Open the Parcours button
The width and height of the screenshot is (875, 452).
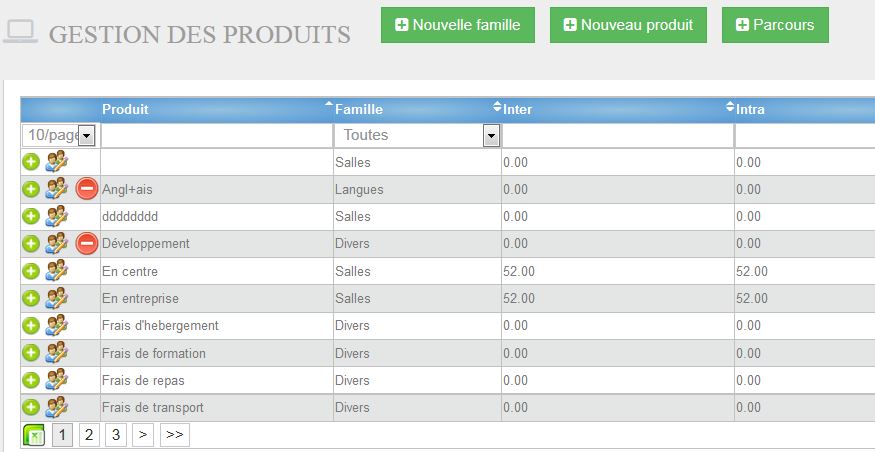pyautogui.click(x=775, y=25)
